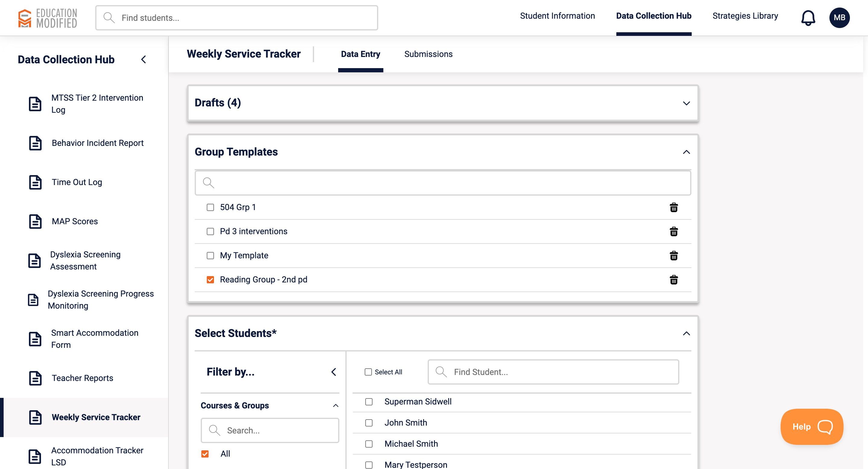868x469 pixels.
Task: Open the Behavior Incident Report form
Action: coord(97,143)
